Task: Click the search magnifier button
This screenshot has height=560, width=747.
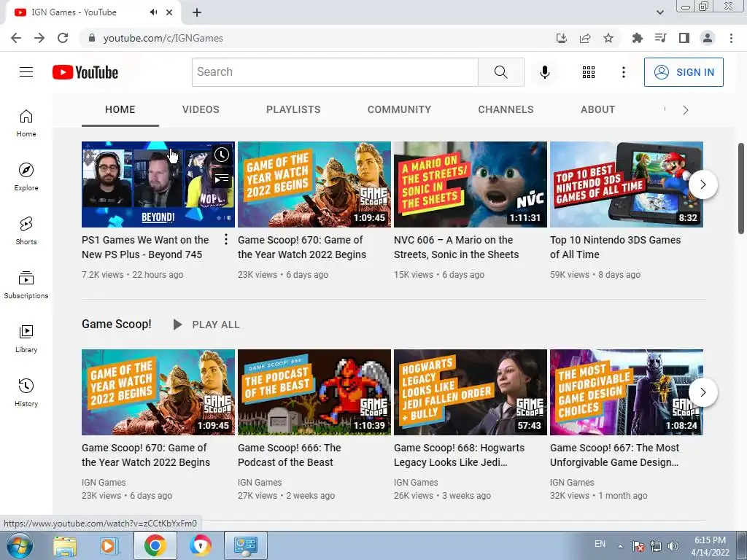Action: pyautogui.click(x=500, y=72)
